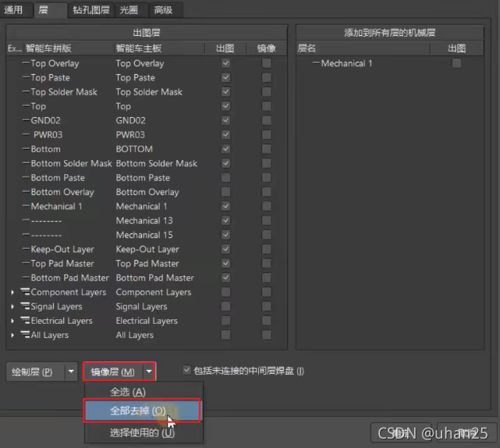The height and width of the screenshot is (448, 500).
Task: Expand the Electrical Layers group
Action: [12, 321]
